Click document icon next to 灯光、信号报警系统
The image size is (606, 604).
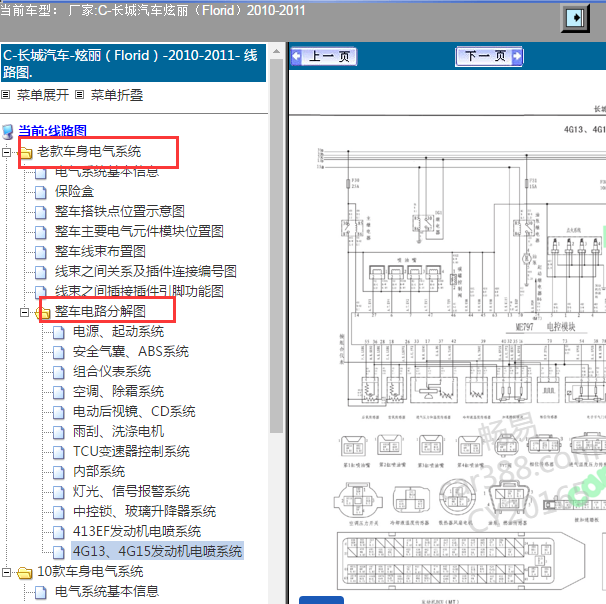pyautogui.click(x=59, y=492)
